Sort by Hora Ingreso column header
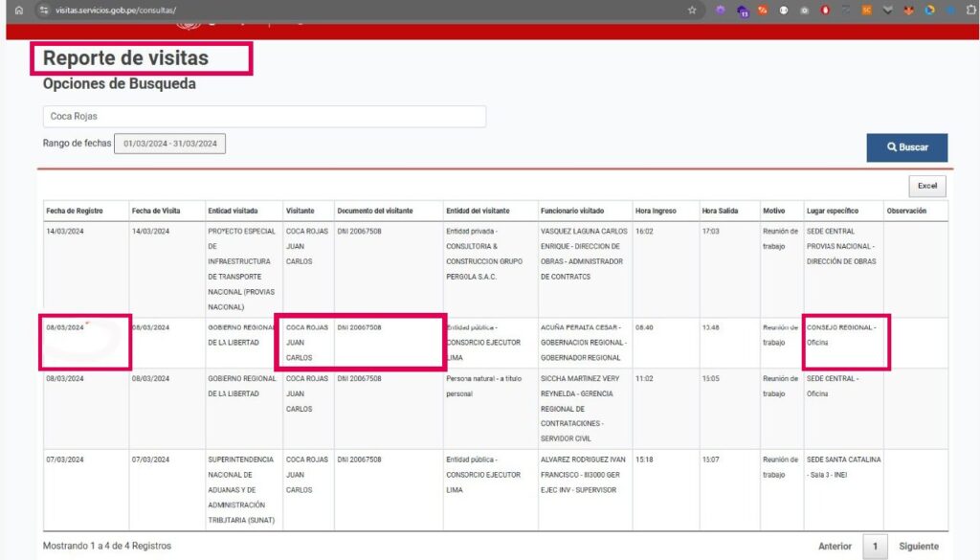Image resolution: width=980 pixels, height=560 pixels. [x=656, y=211]
